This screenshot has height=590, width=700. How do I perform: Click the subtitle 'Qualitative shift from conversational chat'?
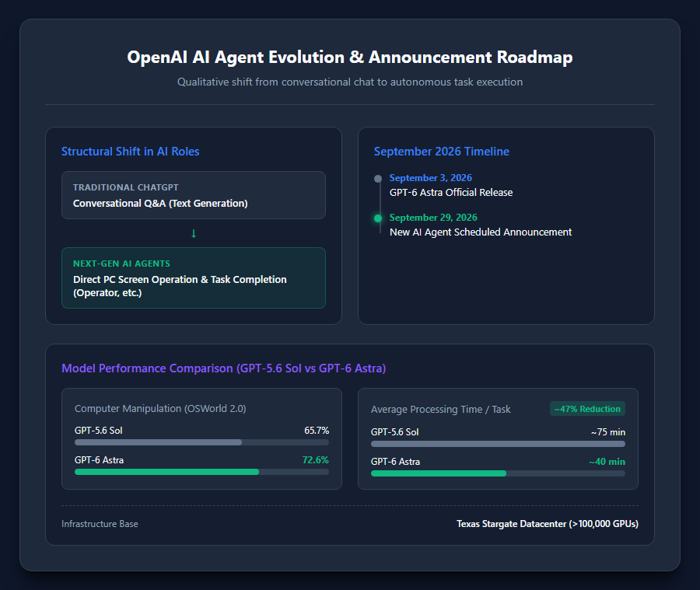pos(350,82)
